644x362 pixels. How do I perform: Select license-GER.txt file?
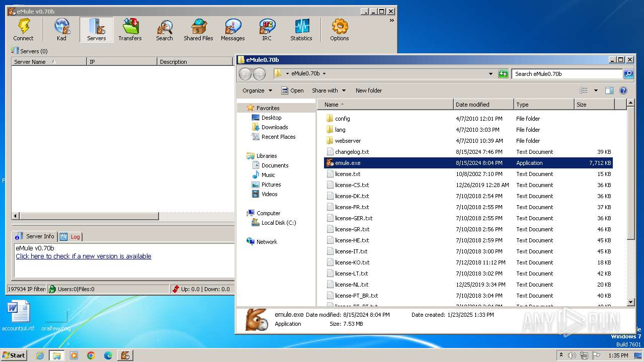468,218
